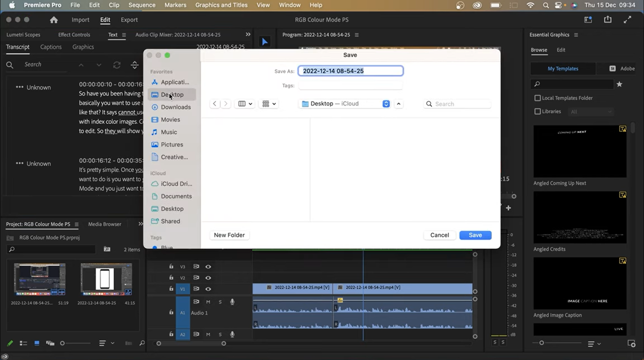Click the Quick Export share icon
This screenshot has width=644, height=360.
[x=608, y=20]
